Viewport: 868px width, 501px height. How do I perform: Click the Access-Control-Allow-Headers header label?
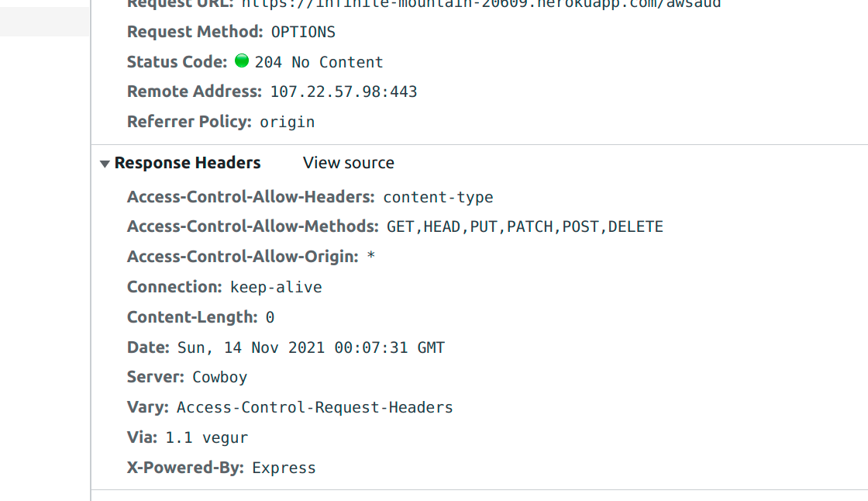pos(249,196)
